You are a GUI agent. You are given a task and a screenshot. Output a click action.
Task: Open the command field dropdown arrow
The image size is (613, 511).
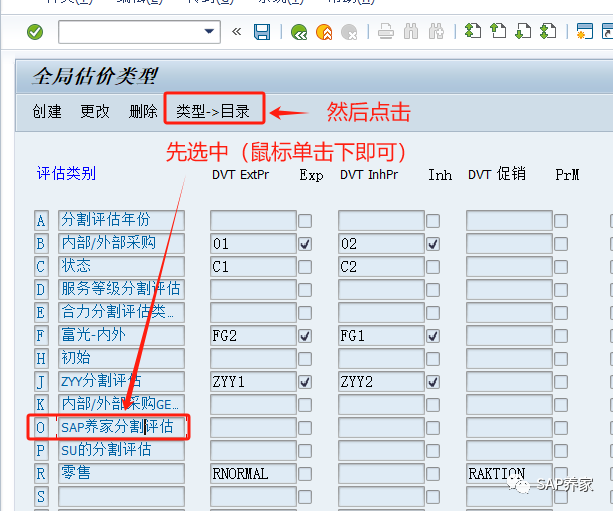point(210,31)
